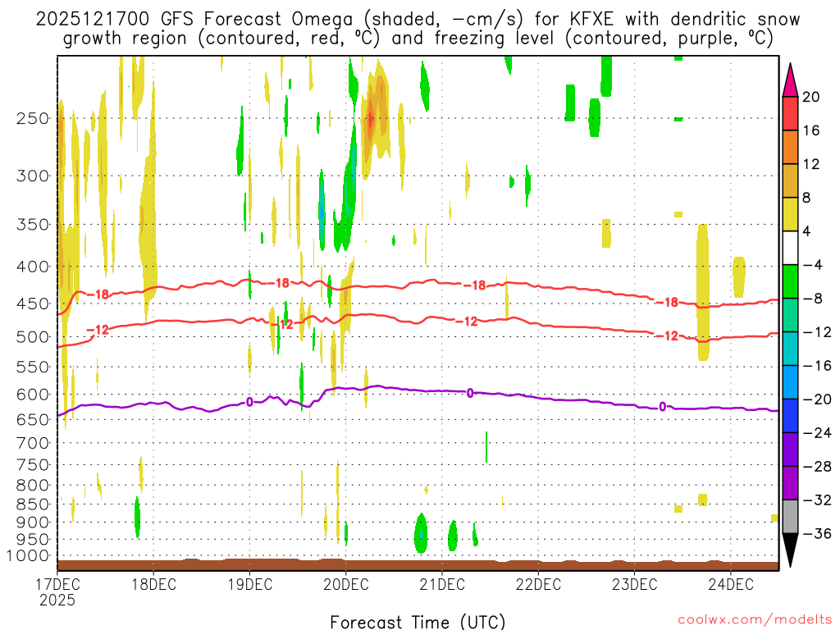Click the coolwx.com/modelts link text
This screenshot has height=630, width=840.
coord(755,620)
